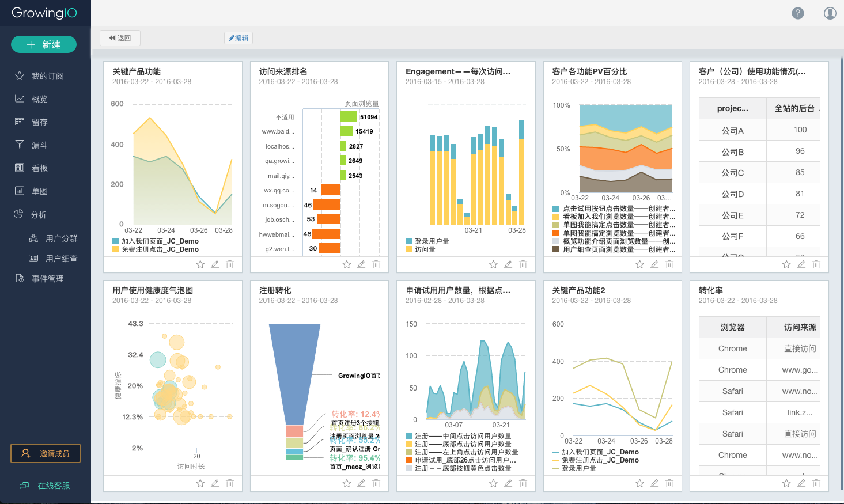Click the orange 用户细查 legend color swatch

pos(555,249)
